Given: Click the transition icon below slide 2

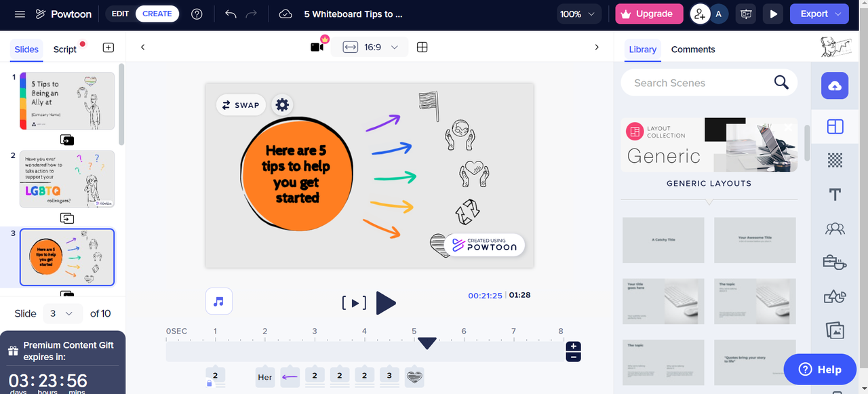Looking at the screenshot, I should point(67,218).
